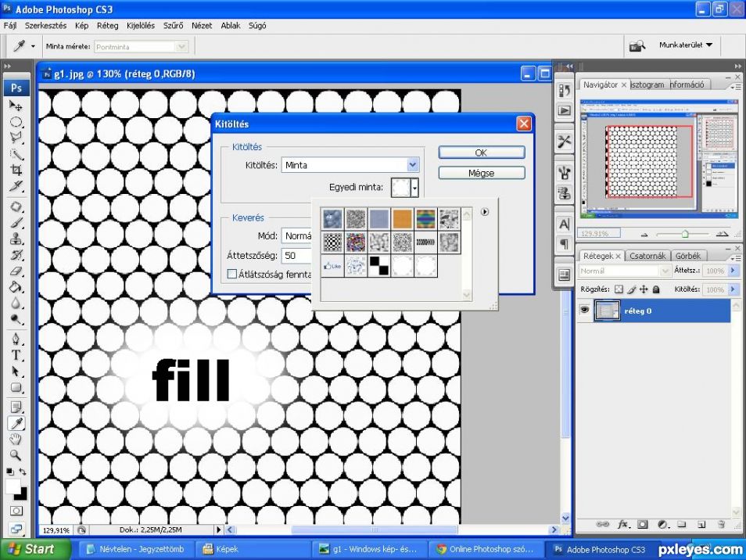The width and height of the screenshot is (746, 560).
Task: Open Egyedi minta pattern picker arrow
Action: [x=415, y=188]
